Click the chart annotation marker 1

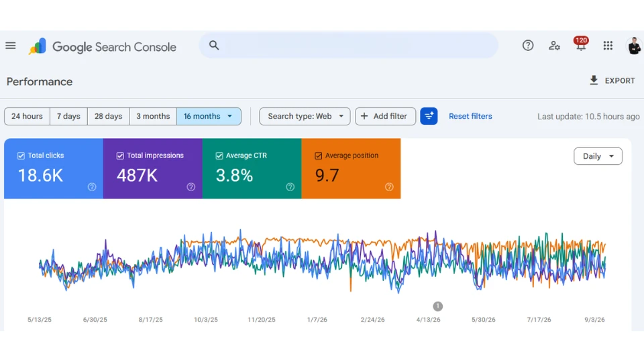438,306
